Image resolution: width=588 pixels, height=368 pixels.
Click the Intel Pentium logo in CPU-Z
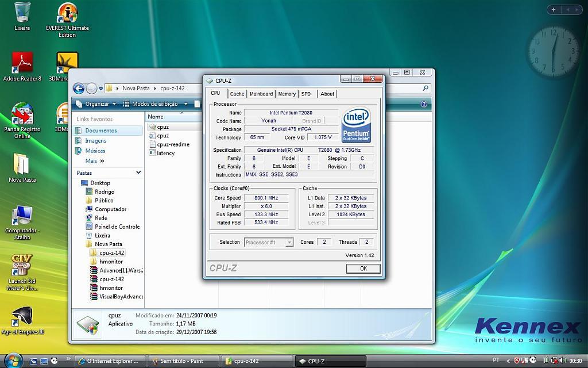pyautogui.click(x=356, y=125)
